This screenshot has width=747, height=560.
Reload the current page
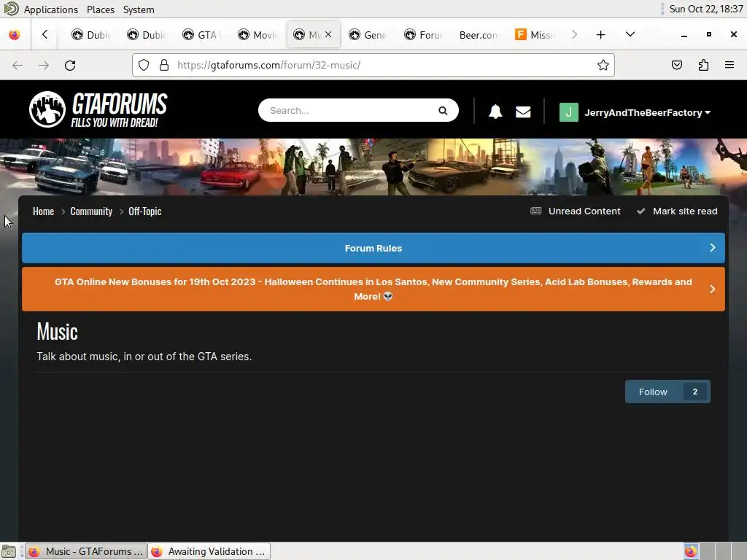(x=70, y=65)
